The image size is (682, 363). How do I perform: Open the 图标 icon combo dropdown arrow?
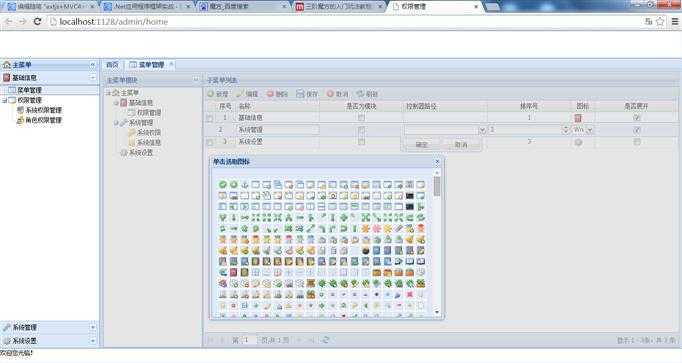(x=589, y=130)
